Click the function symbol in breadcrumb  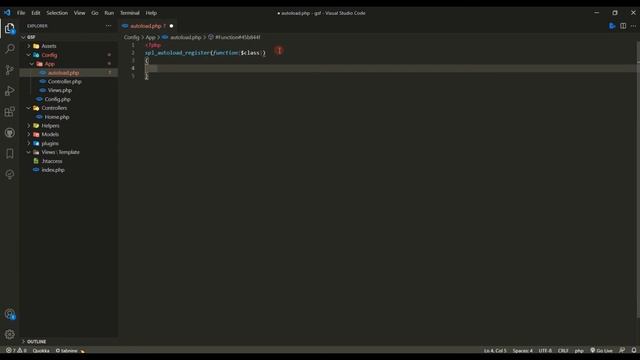(237, 37)
